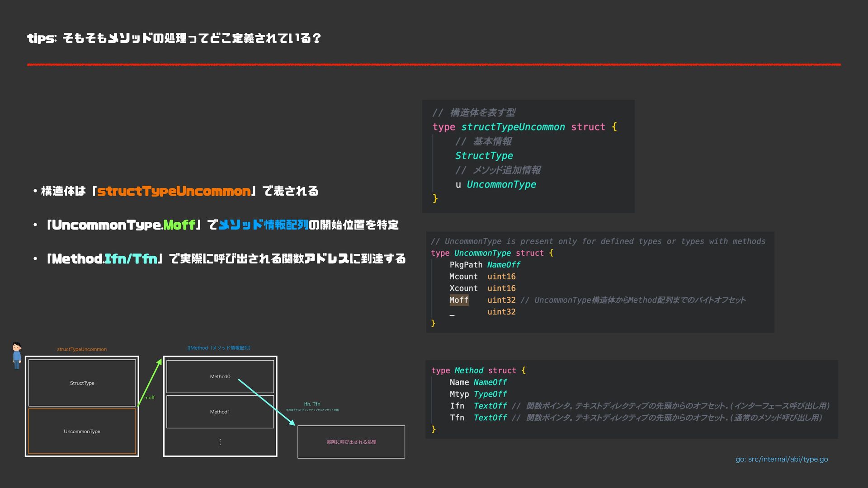The width and height of the screenshot is (868, 488).
Task: Click the person illustration beside the diagram
Action: [x=17, y=356]
